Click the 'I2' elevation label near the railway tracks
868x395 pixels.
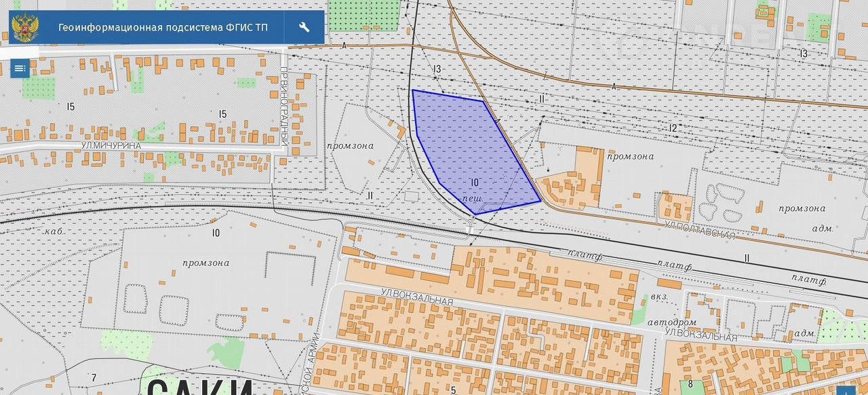pyautogui.click(x=673, y=128)
